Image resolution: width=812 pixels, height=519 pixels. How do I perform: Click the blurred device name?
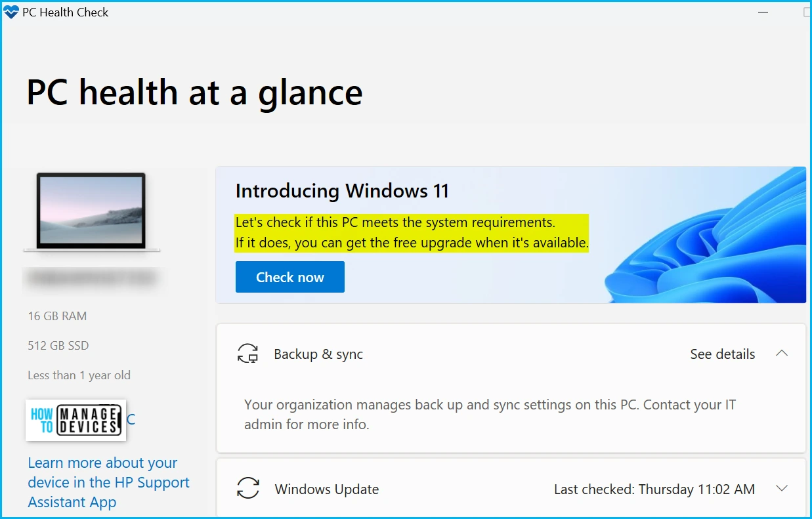pyautogui.click(x=91, y=278)
